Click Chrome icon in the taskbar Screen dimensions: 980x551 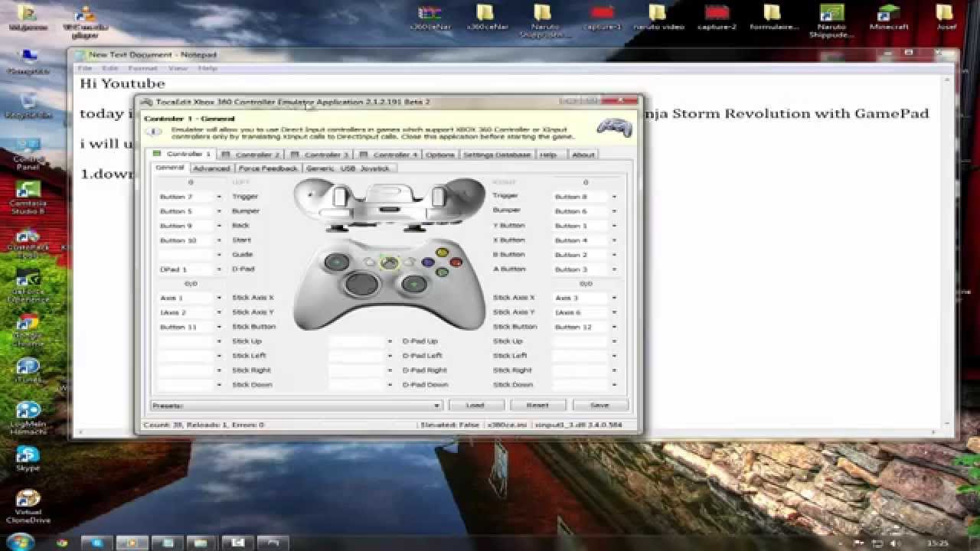(x=62, y=543)
